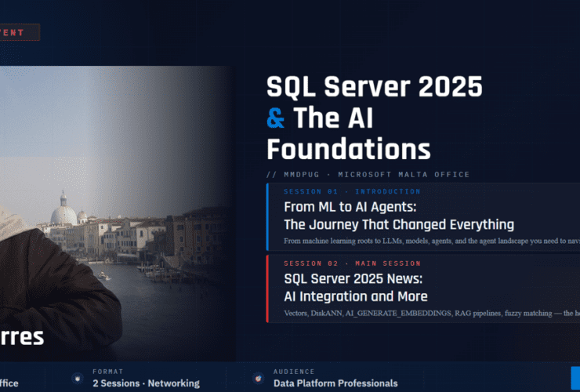
Task: Click The Journey That Changed Everything
Action: coord(399,224)
